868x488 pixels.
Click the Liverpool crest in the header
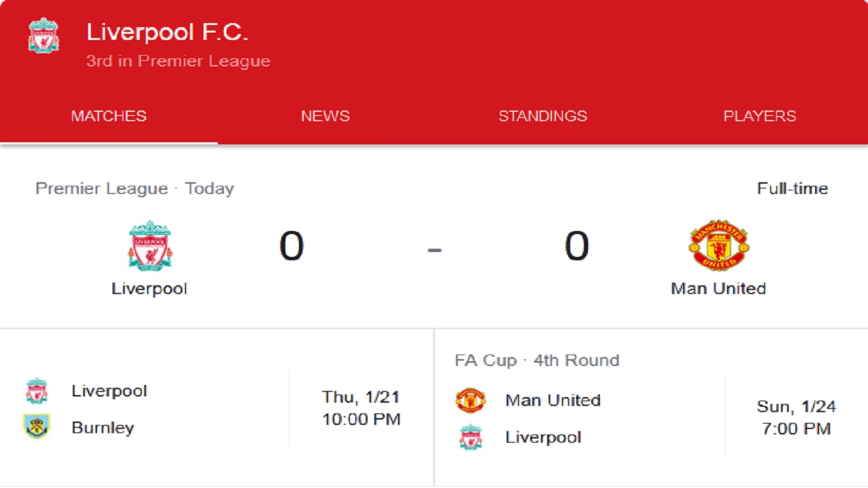tap(43, 35)
